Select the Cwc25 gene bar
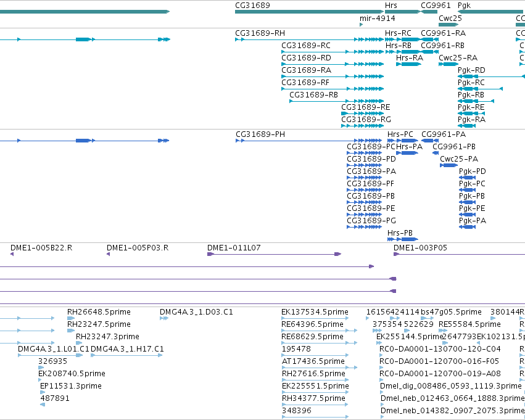 (449, 25)
